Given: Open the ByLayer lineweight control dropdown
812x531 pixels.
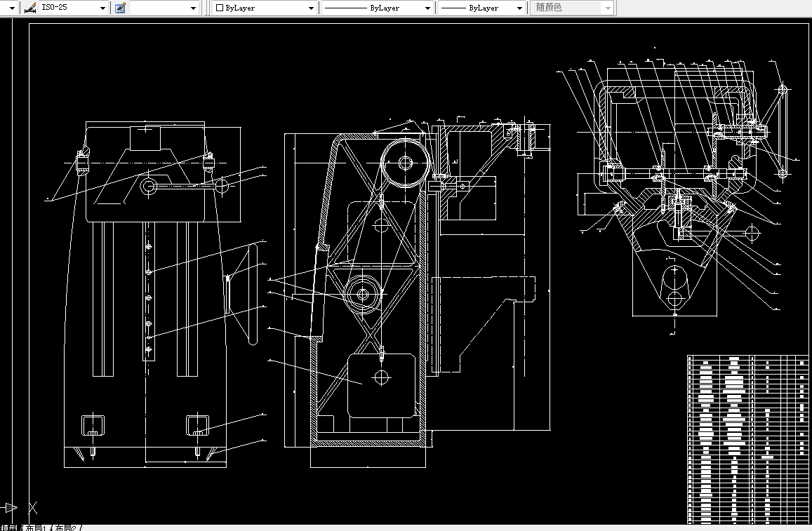Looking at the screenshot, I should (x=481, y=8).
